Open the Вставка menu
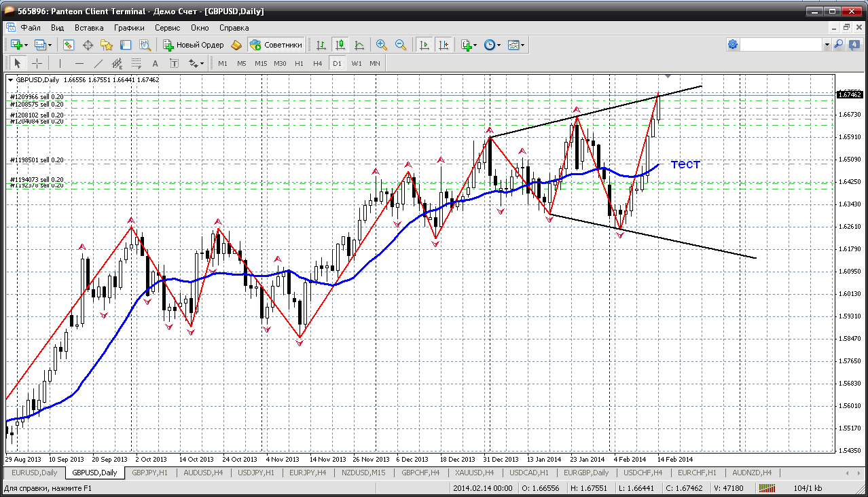 [x=89, y=28]
